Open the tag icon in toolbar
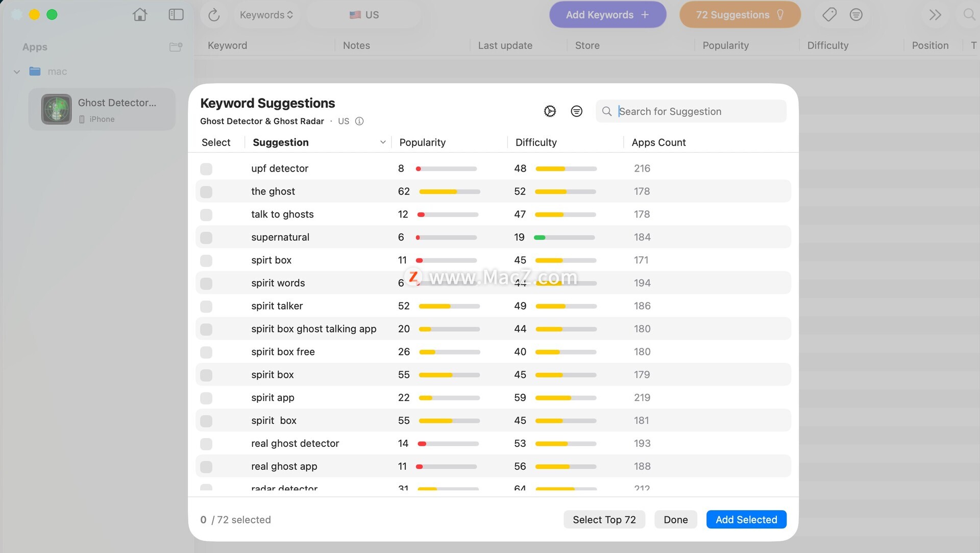Viewport: 980px width, 553px height. pyautogui.click(x=829, y=15)
